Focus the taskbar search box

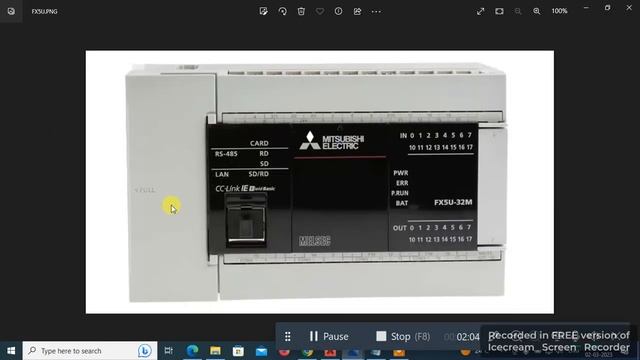[90, 351]
